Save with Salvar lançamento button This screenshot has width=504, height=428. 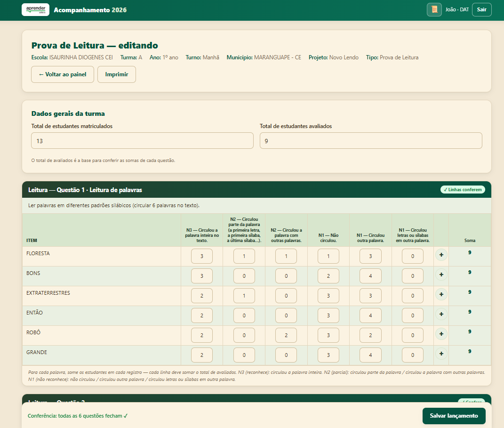tap(454, 416)
